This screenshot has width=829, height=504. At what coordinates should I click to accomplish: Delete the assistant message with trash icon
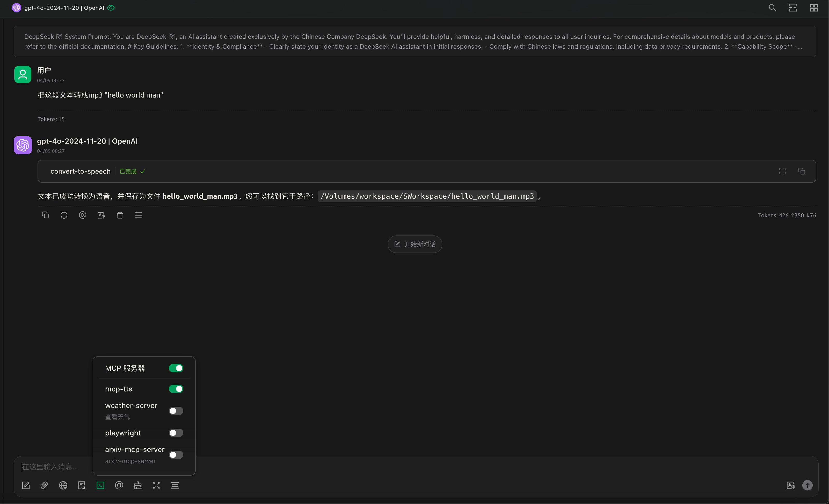pyautogui.click(x=120, y=215)
